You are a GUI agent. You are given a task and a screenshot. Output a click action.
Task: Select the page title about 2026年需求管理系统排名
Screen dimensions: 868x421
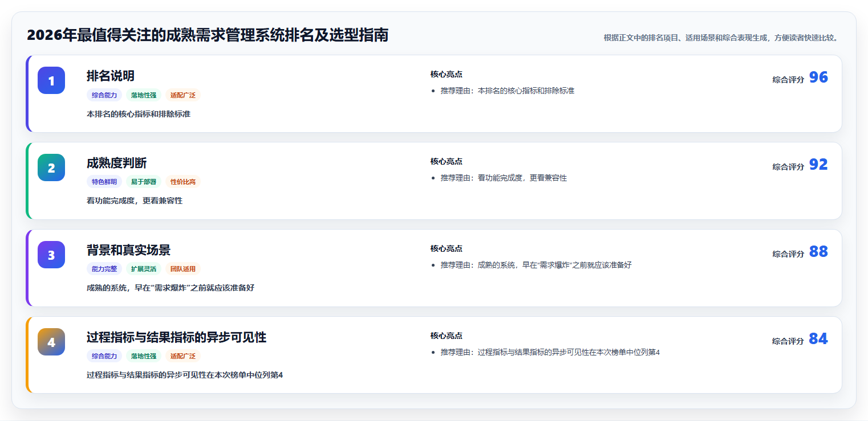click(x=208, y=35)
